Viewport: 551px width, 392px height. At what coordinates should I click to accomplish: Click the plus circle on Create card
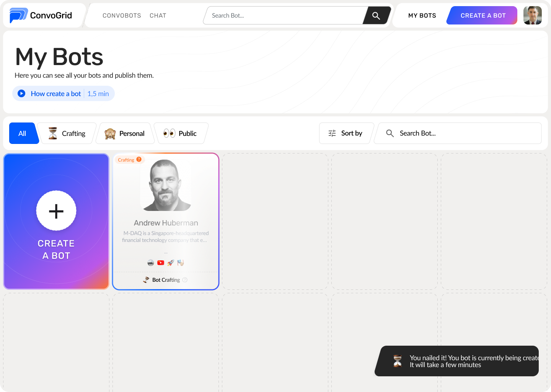pos(56,211)
